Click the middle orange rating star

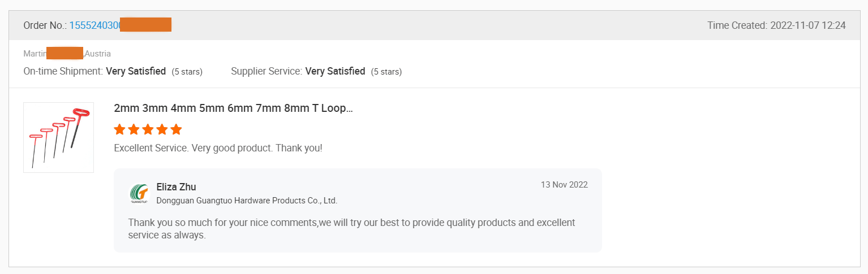pos(148,129)
